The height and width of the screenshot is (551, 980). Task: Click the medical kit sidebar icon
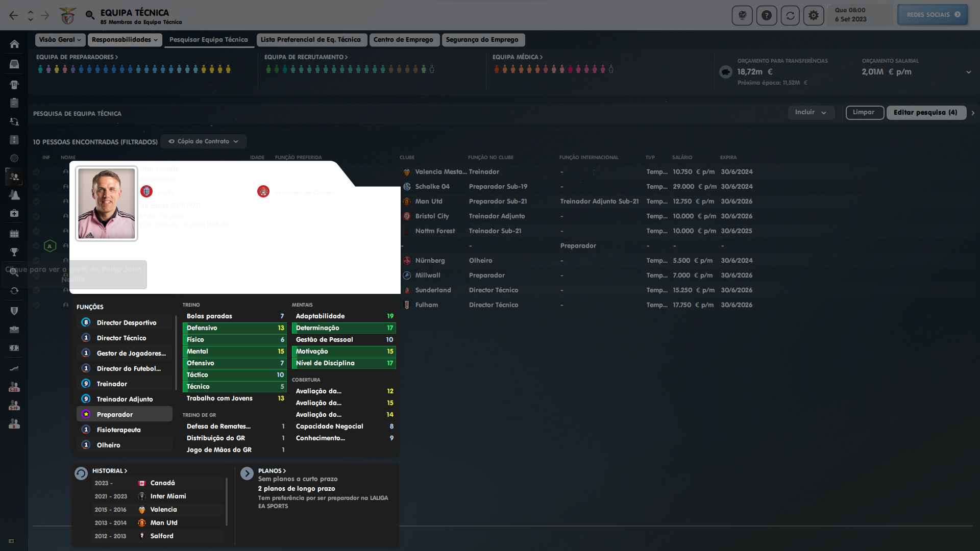(14, 213)
